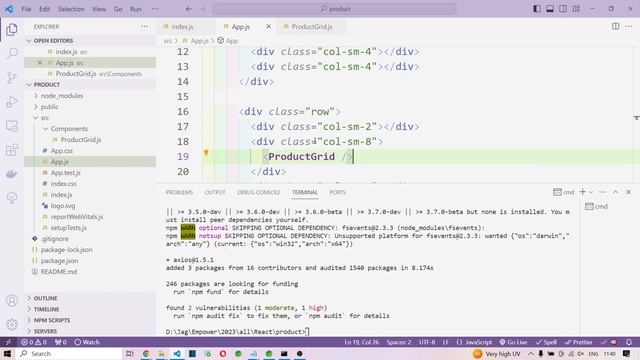Open the Manage gear icon
Screen dimensions: 640x360
click(12, 325)
